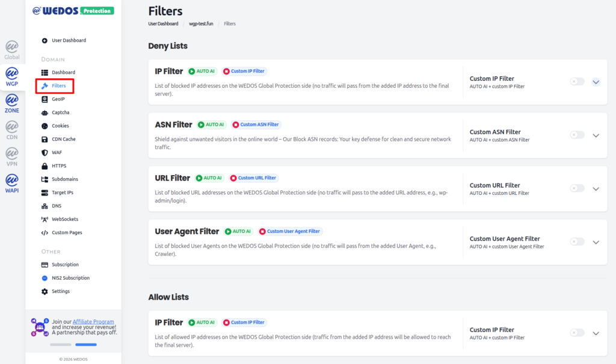This screenshot has height=364, width=616.
Task: Click Custom IP Filter badge under Deny Lists
Action: pos(244,71)
